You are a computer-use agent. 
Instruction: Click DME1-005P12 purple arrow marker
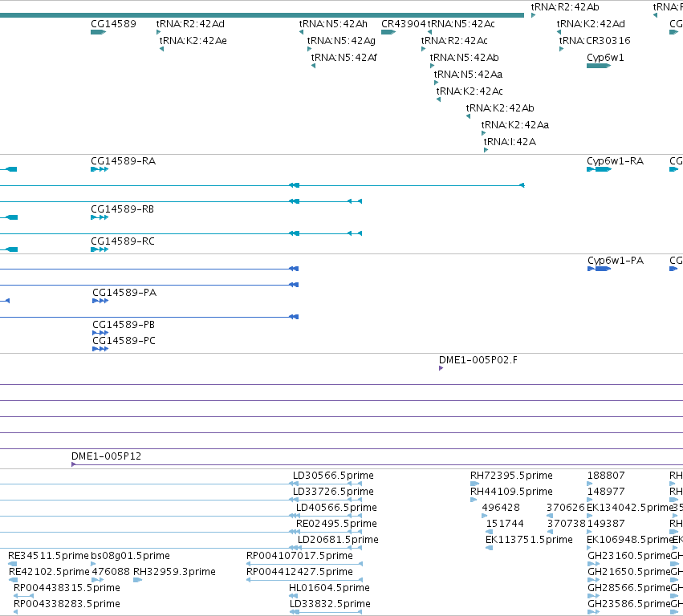[x=74, y=465]
